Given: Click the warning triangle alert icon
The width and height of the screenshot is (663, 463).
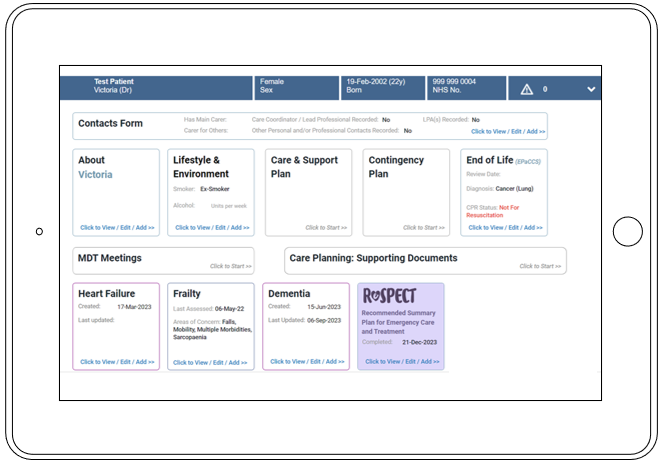Looking at the screenshot, I should [x=527, y=89].
